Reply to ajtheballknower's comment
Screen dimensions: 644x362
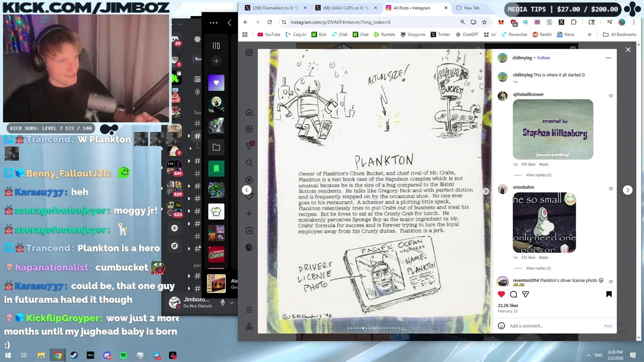[x=543, y=164]
